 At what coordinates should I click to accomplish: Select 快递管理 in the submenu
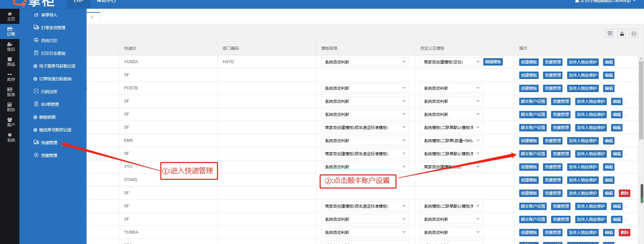(x=49, y=143)
